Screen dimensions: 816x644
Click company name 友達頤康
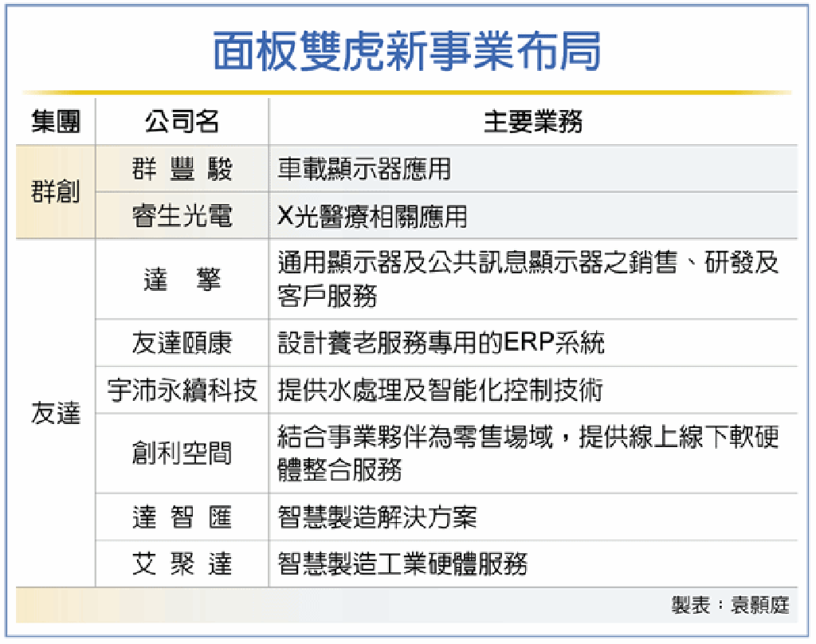coord(182,343)
